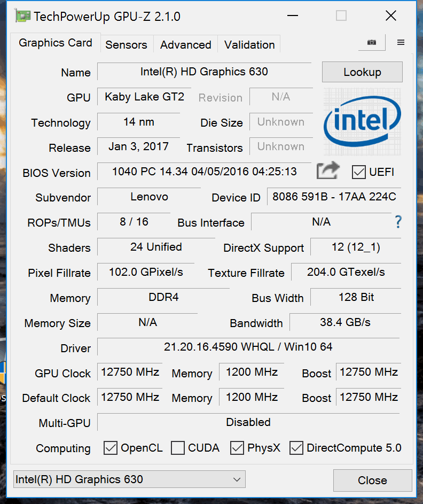This screenshot has height=504, width=423.
Task: Go to the Validation tab
Action: pos(249,45)
